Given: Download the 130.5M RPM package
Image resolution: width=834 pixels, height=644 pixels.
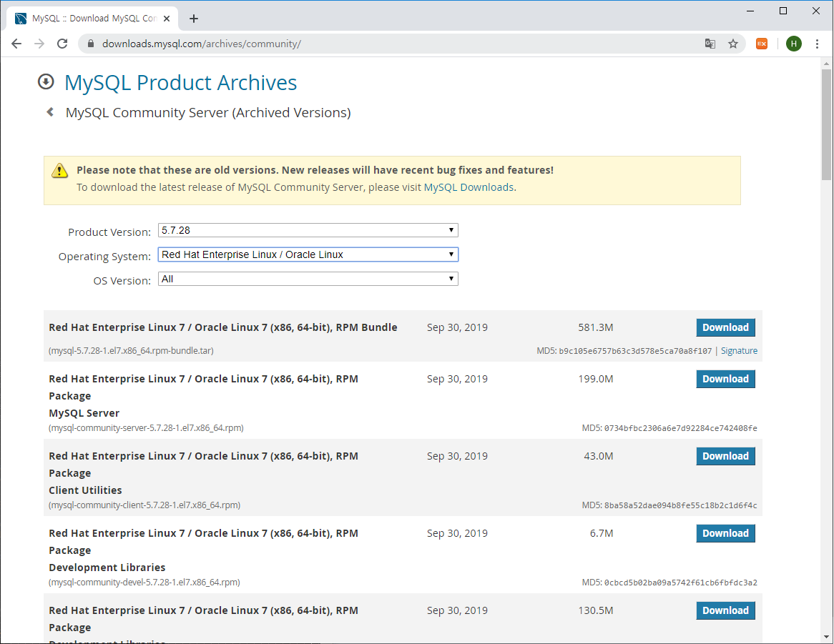Looking at the screenshot, I should [725, 610].
